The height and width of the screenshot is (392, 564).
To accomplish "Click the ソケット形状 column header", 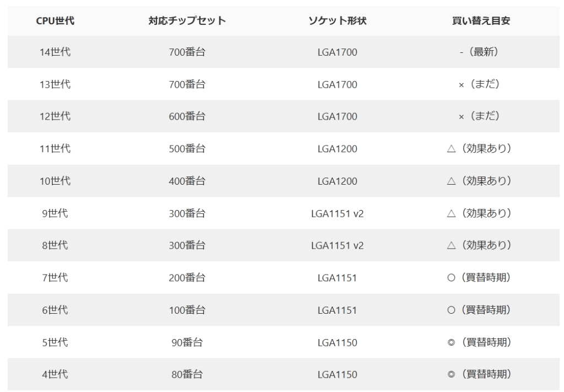I will [337, 22].
